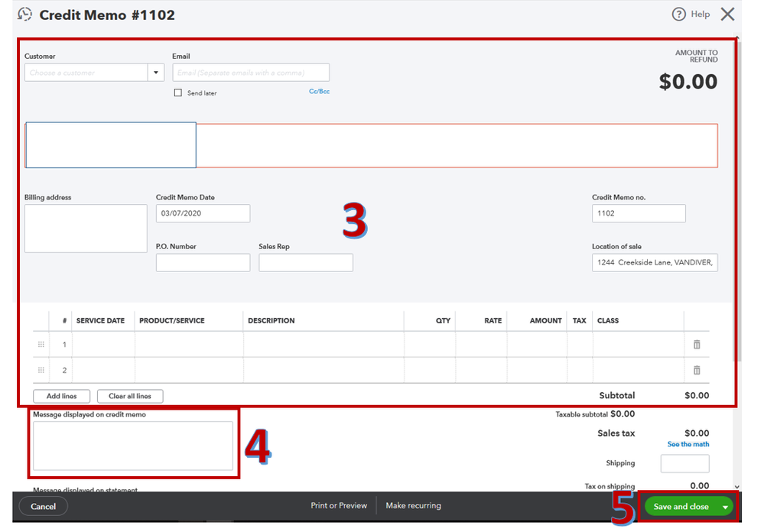The image size is (764, 532).
Task: Open Help from the question mark icon
Action: pos(678,14)
